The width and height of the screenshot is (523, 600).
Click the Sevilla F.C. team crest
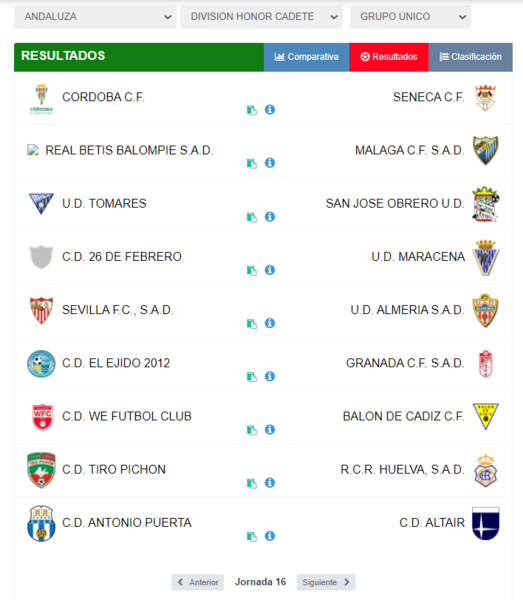(41, 310)
